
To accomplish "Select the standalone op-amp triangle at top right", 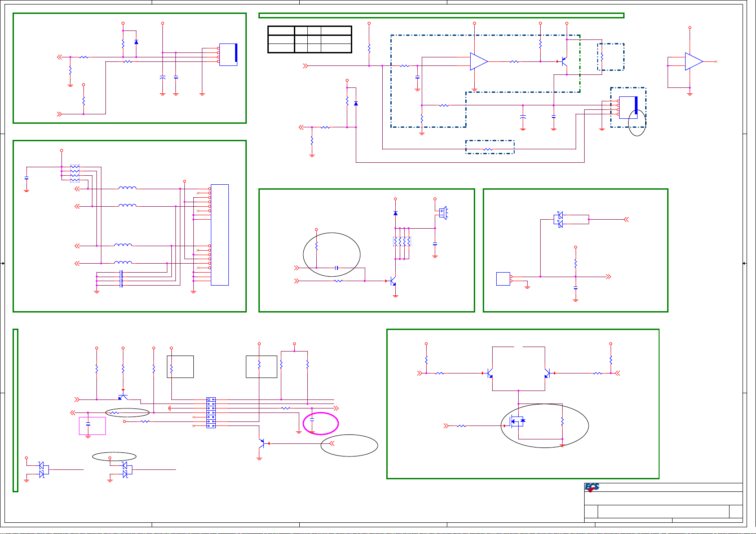I will (x=693, y=61).
